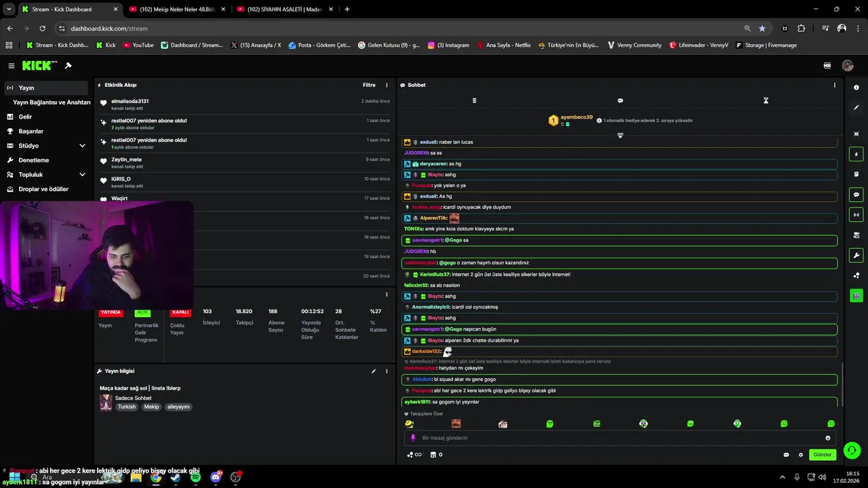Click the moderator hammer icon in header

[68, 66]
